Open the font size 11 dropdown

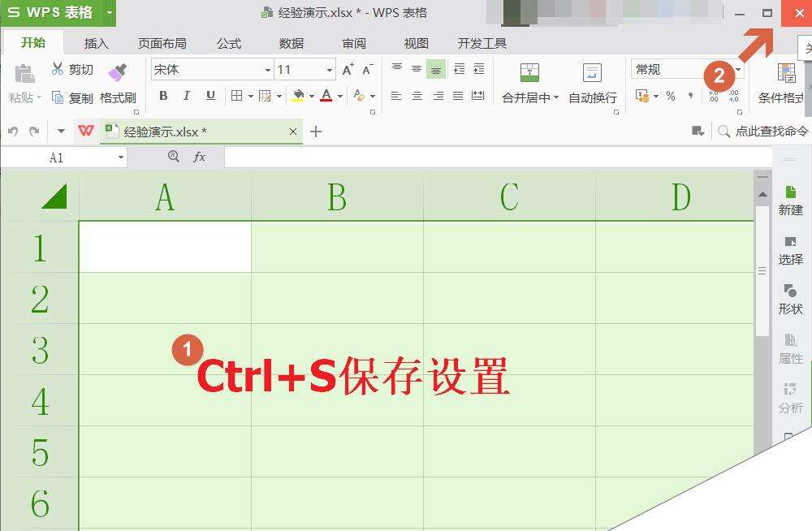[x=329, y=69]
